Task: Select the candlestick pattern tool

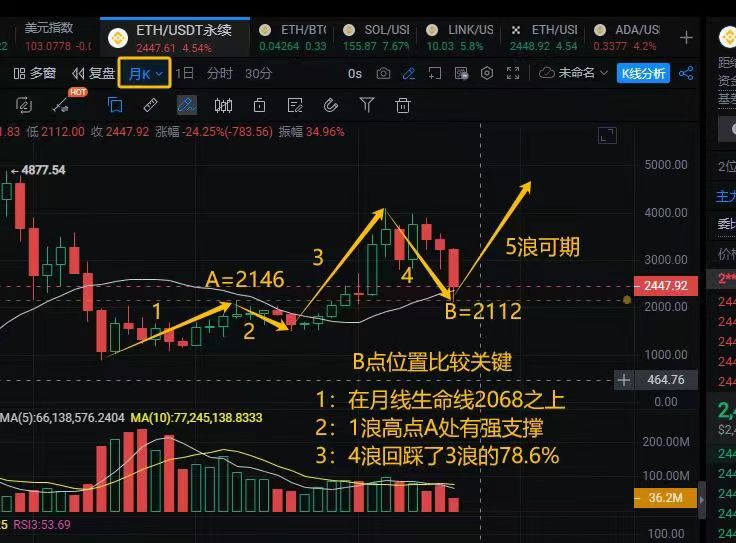Action: pos(223,106)
